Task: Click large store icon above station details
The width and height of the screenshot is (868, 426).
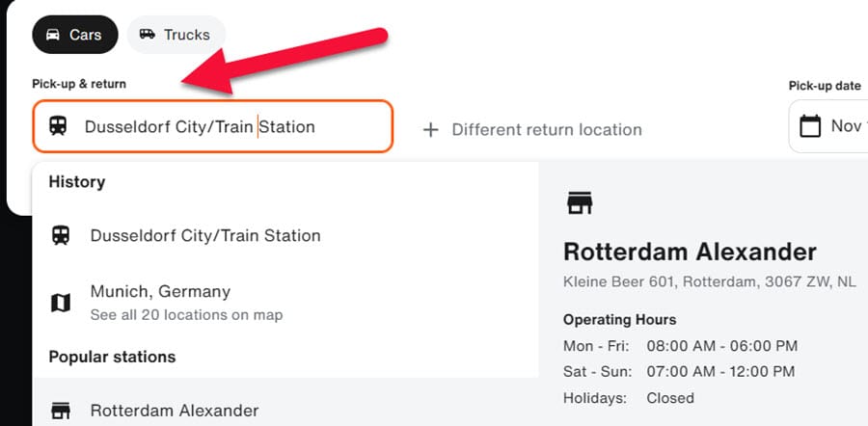Action: coord(580,202)
